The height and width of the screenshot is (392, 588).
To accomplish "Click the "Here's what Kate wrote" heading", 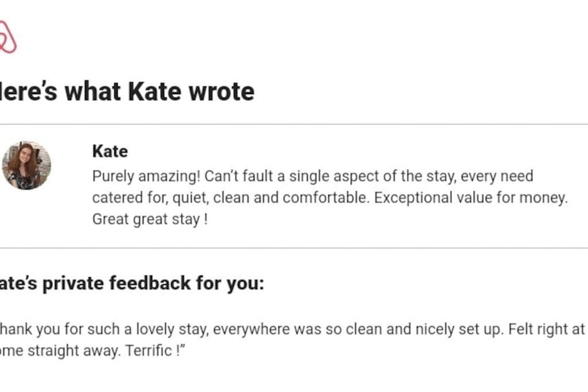I will (x=126, y=92).
